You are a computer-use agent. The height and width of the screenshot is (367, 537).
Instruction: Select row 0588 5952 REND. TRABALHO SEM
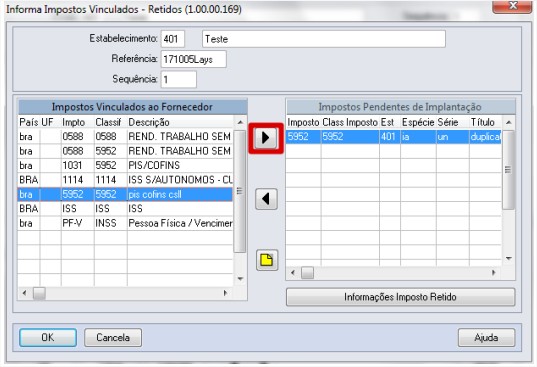[x=125, y=151]
